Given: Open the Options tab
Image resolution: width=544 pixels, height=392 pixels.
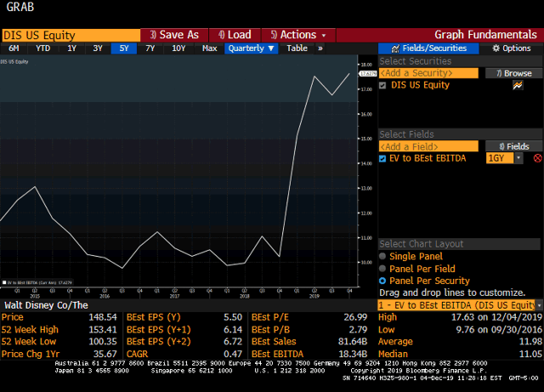Looking at the screenshot, I should (512, 48).
